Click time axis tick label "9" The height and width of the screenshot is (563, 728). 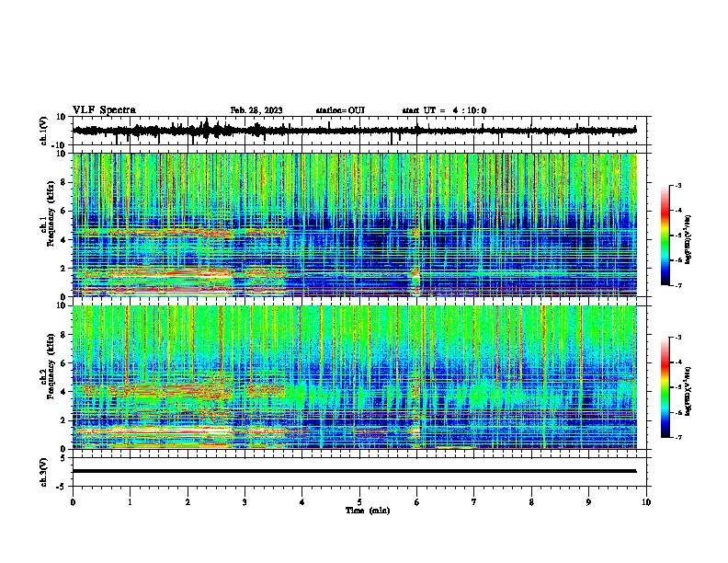click(x=588, y=502)
